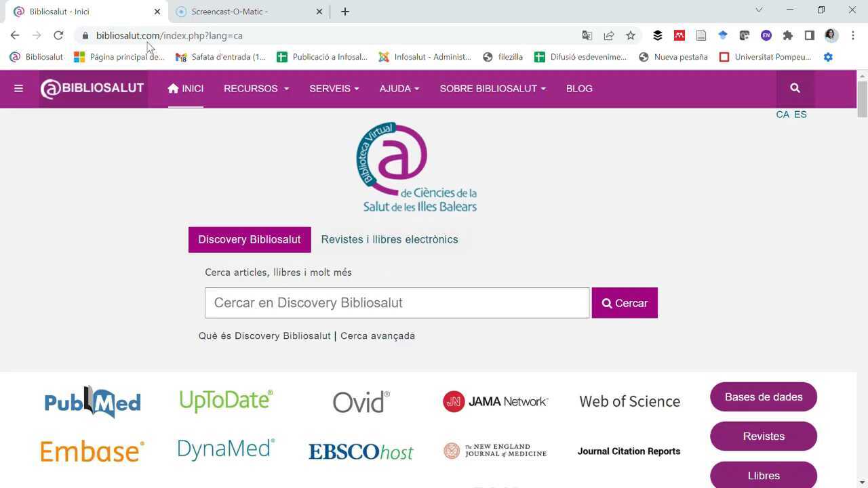This screenshot has height=488, width=868.
Task: Expand the Ajuda dropdown menu
Action: (x=399, y=89)
